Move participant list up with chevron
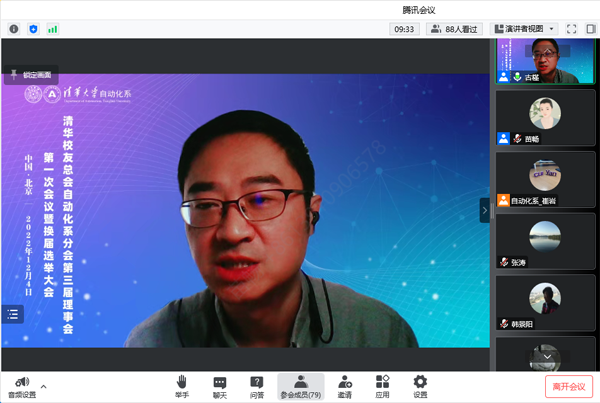This screenshot has height=403, width=600. (x=548, y=51)
